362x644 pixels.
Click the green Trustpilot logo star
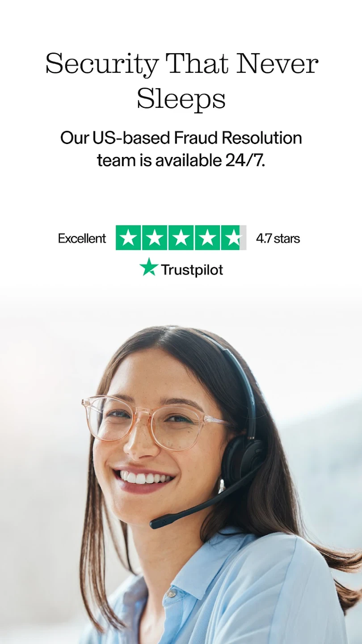(149, 267)
